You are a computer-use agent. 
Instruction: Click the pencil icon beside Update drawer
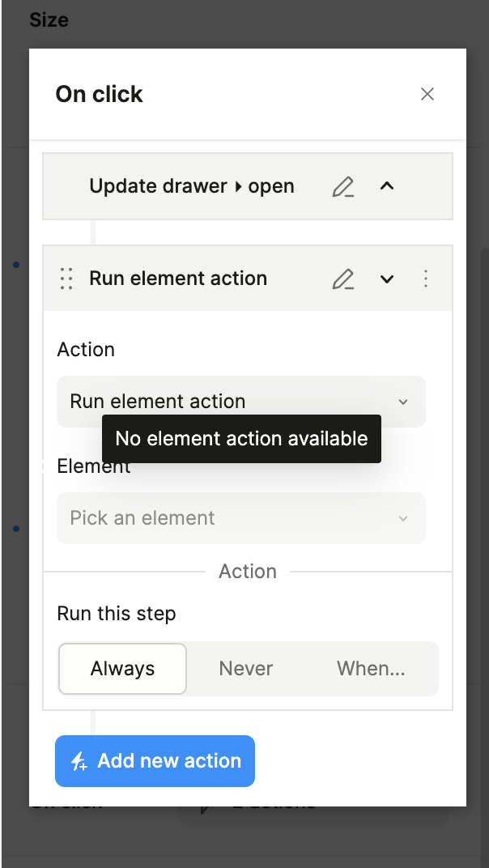tap(343, 187)
